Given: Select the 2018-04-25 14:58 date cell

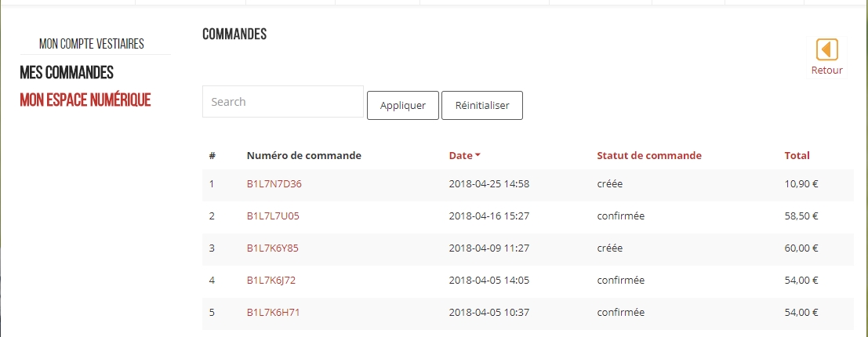Looking at the screenshot, I should tap(489, 184).
